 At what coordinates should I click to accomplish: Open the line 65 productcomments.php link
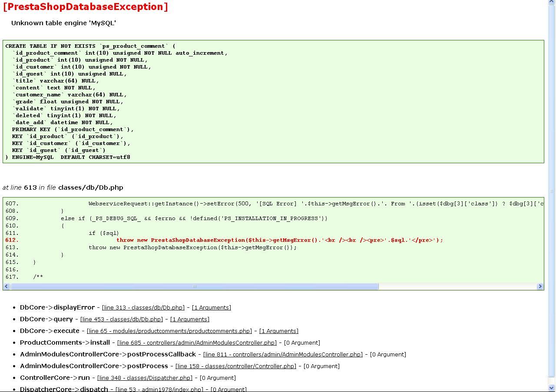point(169,331)
